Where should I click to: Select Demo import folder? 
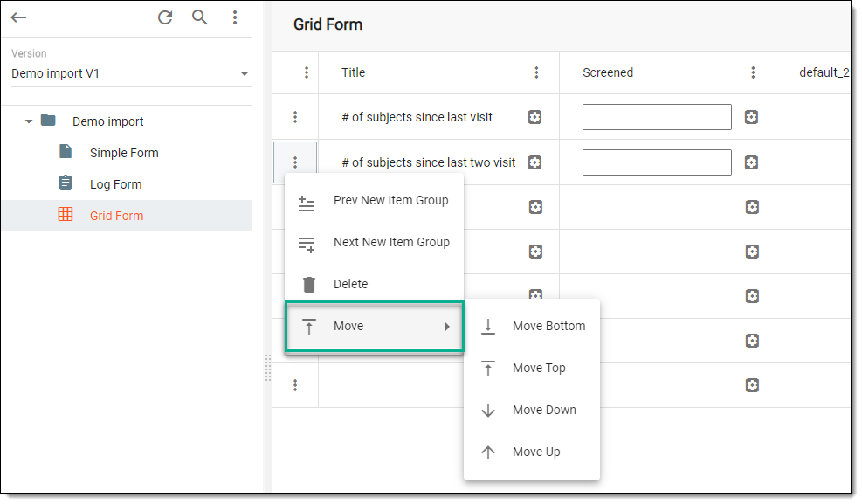tap(107, 121)
